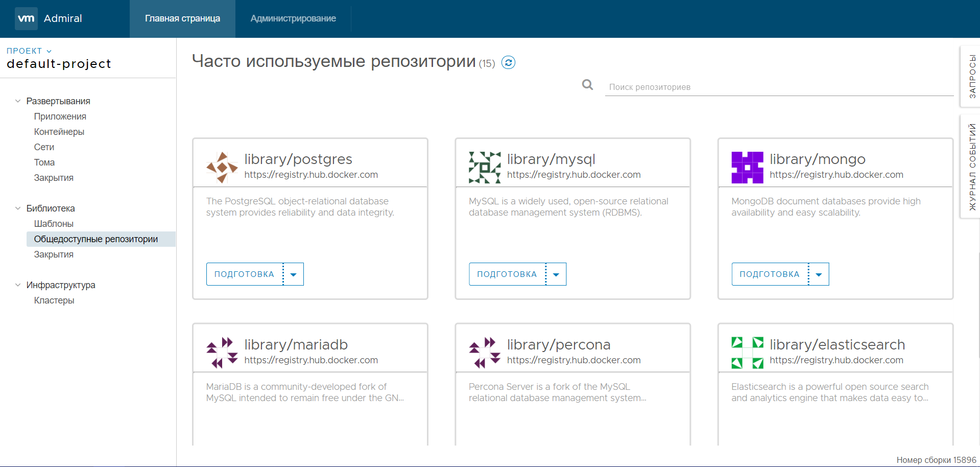Click the PostgreSQL description text
The width and height of the screenshot is (980, 467).
[300, 207]
